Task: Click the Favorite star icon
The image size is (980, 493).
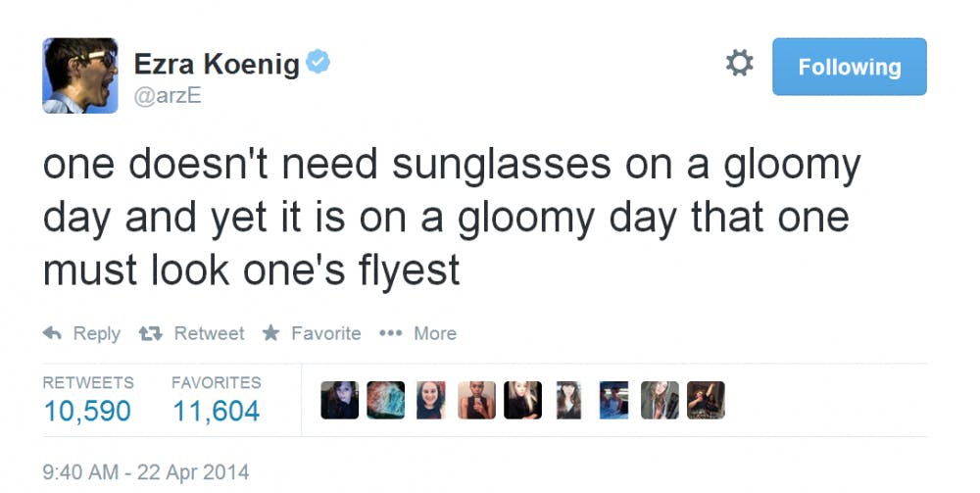Action: pos(271,333)
